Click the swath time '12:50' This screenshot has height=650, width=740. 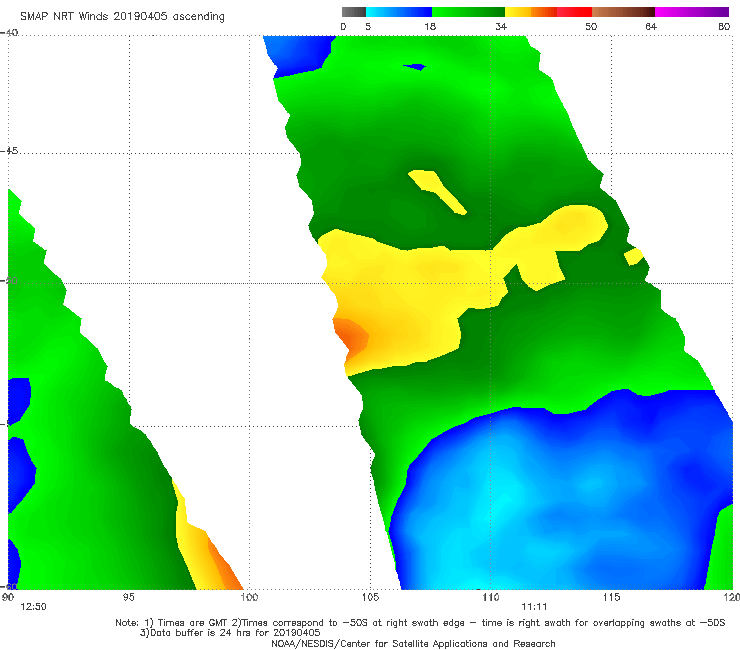pos(33,607)
